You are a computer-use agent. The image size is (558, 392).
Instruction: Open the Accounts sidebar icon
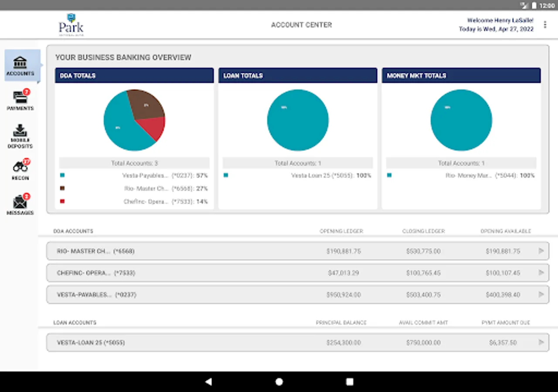[20, 66]
